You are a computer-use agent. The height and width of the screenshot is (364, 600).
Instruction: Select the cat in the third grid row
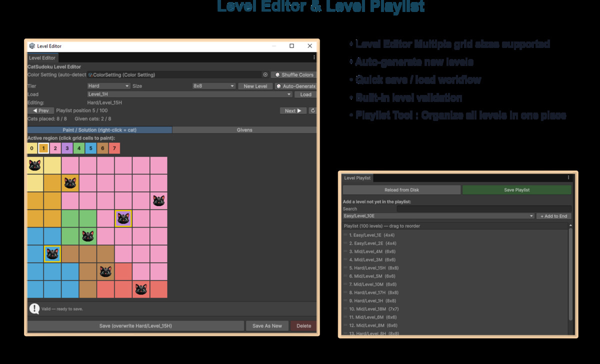click(158, 201)
